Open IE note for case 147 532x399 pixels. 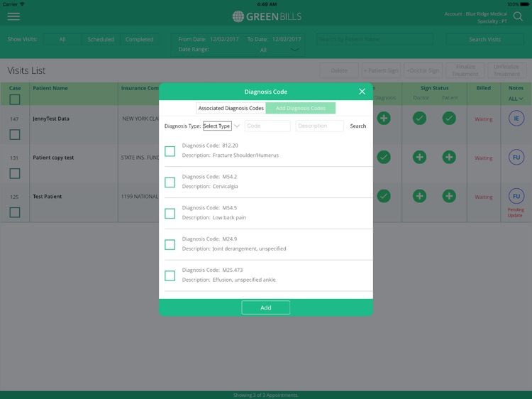(516, 119)
